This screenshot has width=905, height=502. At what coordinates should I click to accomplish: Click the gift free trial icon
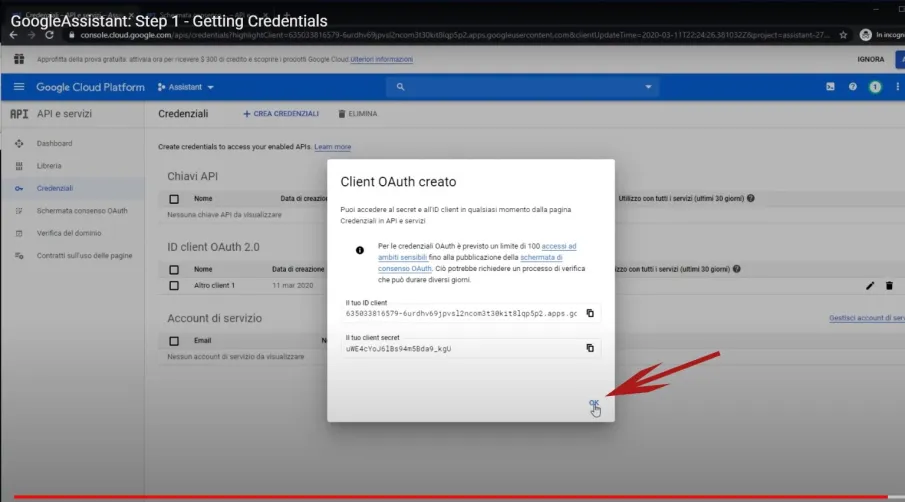tap(19, 59)
